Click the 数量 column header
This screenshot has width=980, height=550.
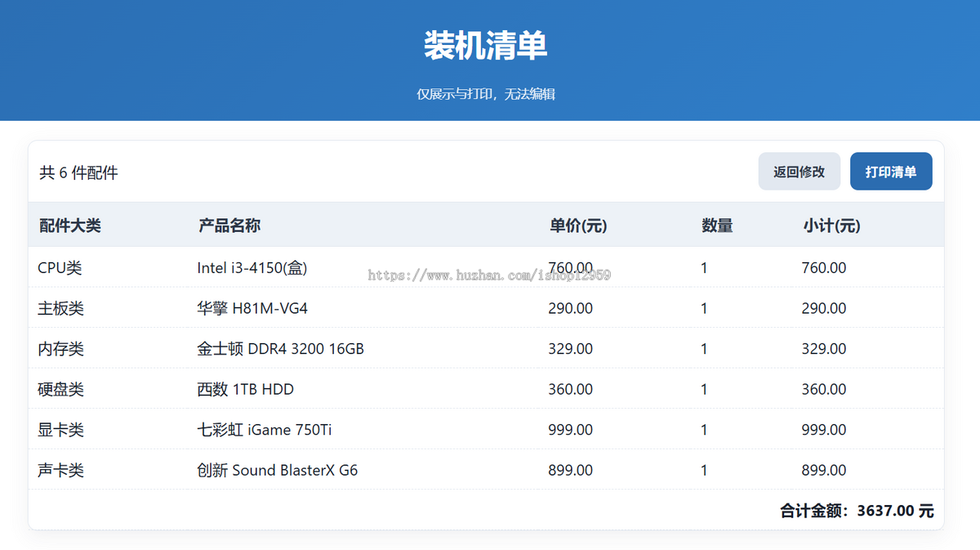click(x=717, y=226)
